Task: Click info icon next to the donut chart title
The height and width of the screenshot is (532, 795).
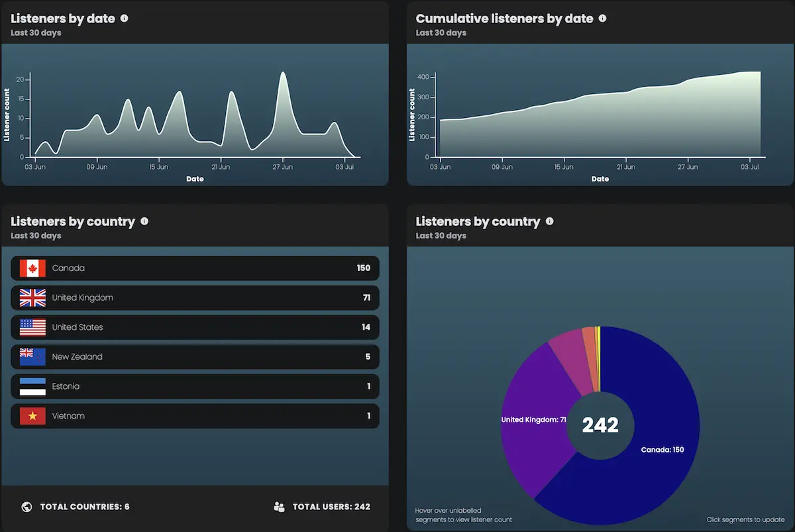Action: pyautogui.click(x=549, y=221)
